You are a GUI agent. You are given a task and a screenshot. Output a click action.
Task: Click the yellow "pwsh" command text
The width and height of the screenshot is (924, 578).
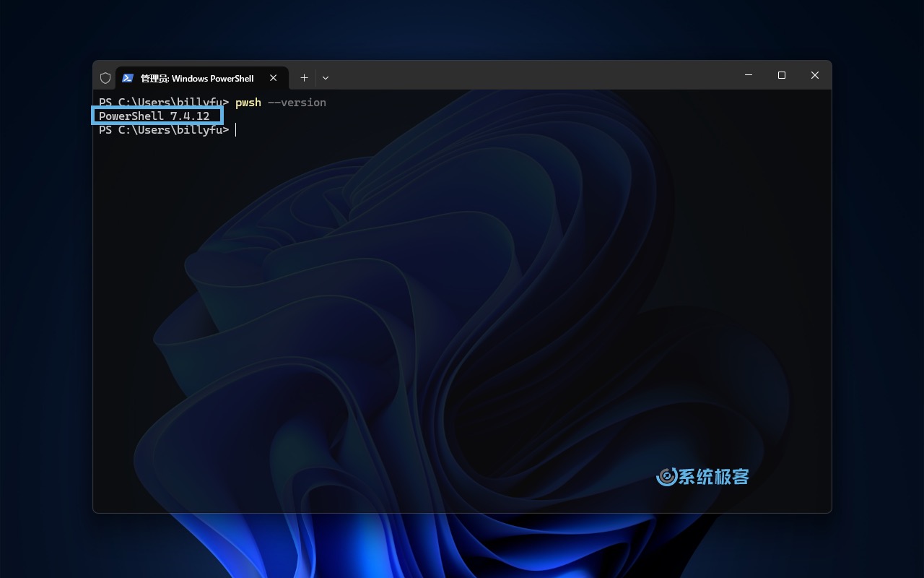click(x=248, y=103)
